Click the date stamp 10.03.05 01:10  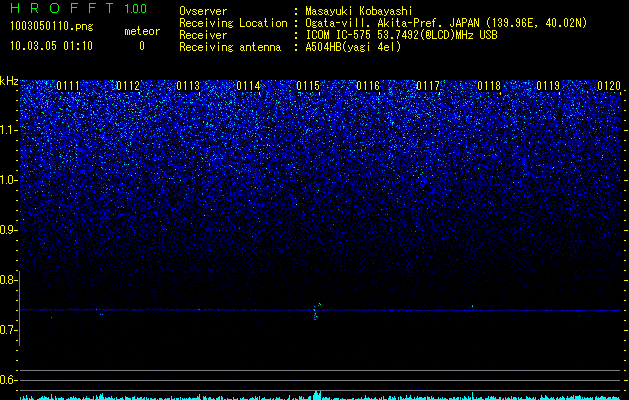click(51, 46)
